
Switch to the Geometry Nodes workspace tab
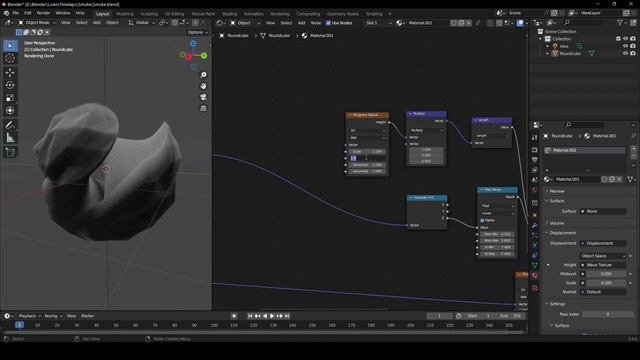pyautogui.click(x=343, y=14)
